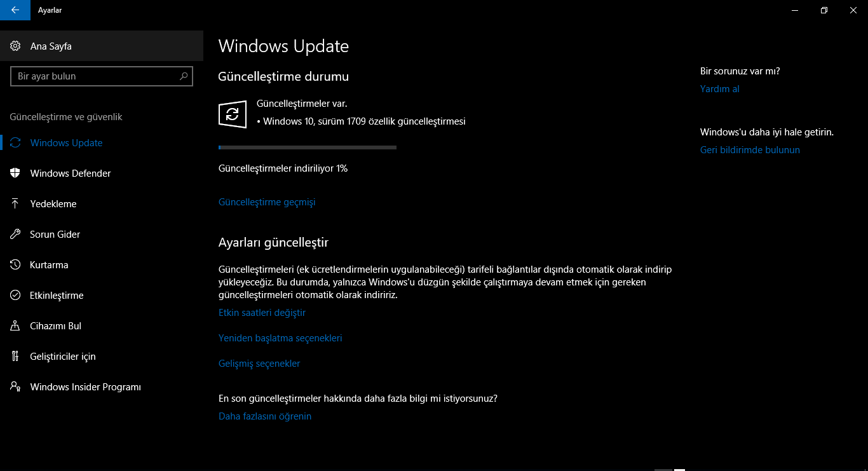Select the Windows Update sync icon in sidebar
The height and width of the screenshot is (471, 868).
click(x=15, y=143)
